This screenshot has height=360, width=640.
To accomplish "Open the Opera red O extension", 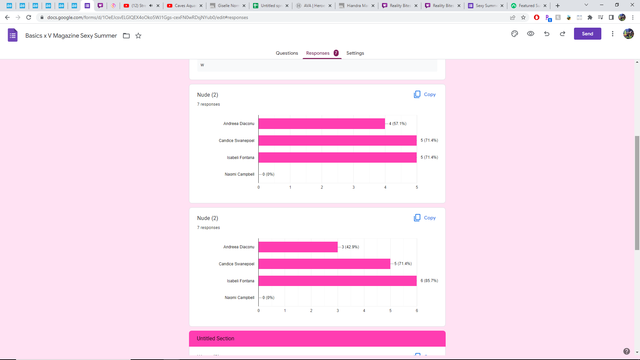I will click(536, 18).
